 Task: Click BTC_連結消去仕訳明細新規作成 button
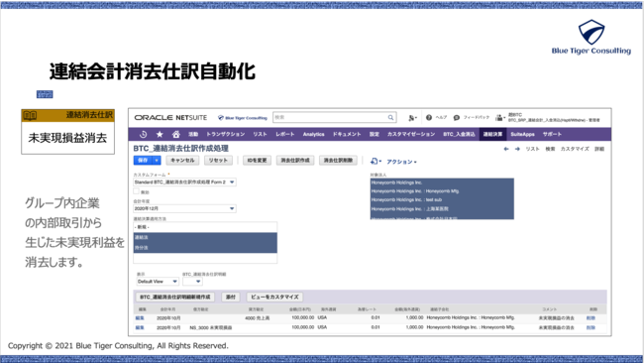175,297
